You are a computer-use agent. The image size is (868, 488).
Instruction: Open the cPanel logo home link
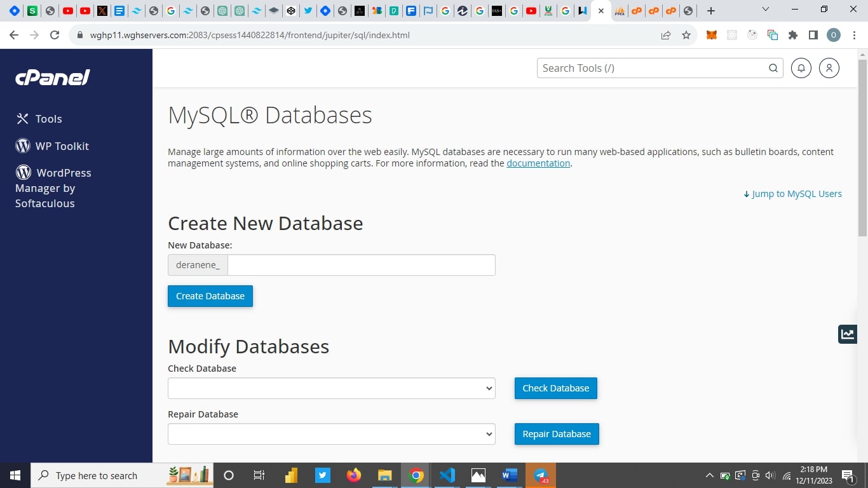[53, 78]
